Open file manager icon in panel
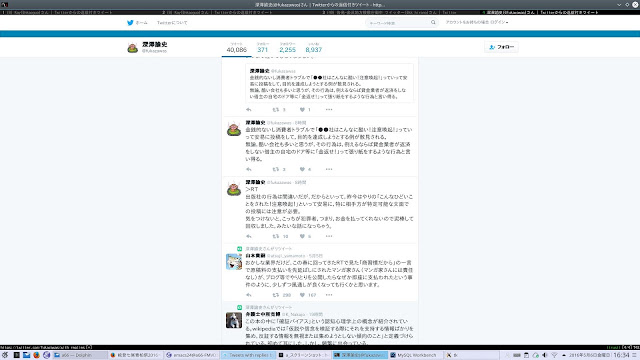Viewport: 640px width, 360px height. [27, 355]
